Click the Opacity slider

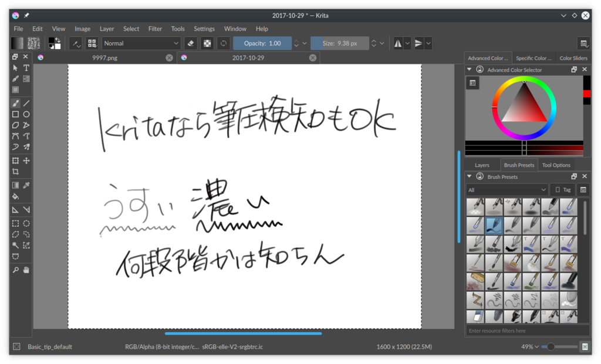[x=262, y=43]
